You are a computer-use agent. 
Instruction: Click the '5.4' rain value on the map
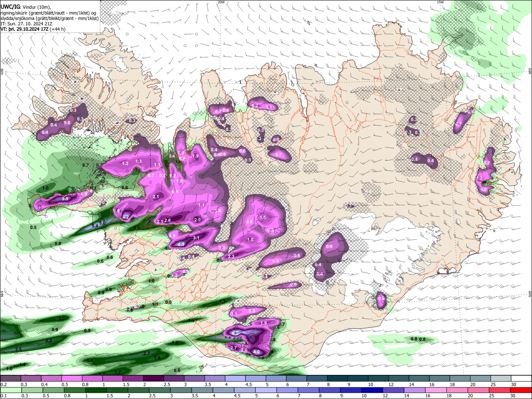[x=95, y=226]
